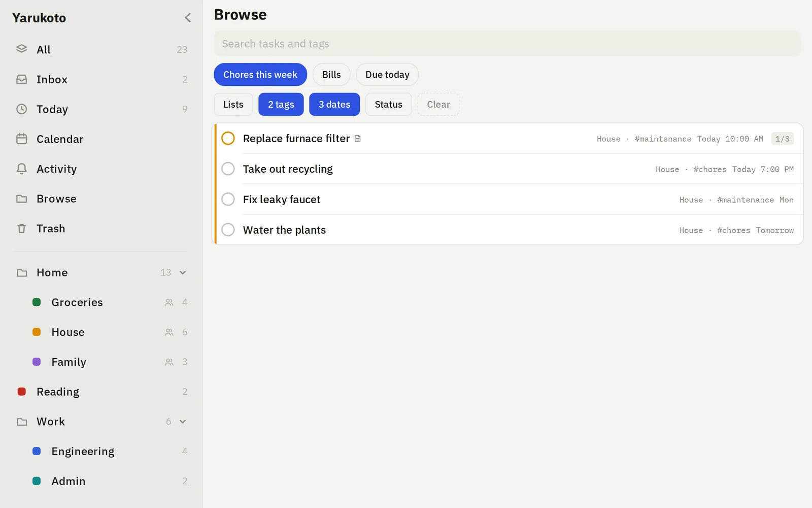Viewport: 812px width, 508px height.
Task: Open the Trash view
Action: pos(101,229)
